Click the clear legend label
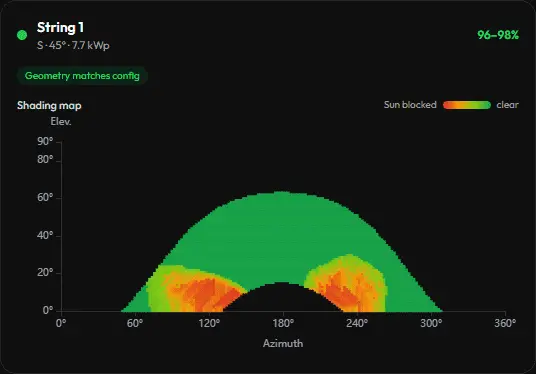 [507, 105]
